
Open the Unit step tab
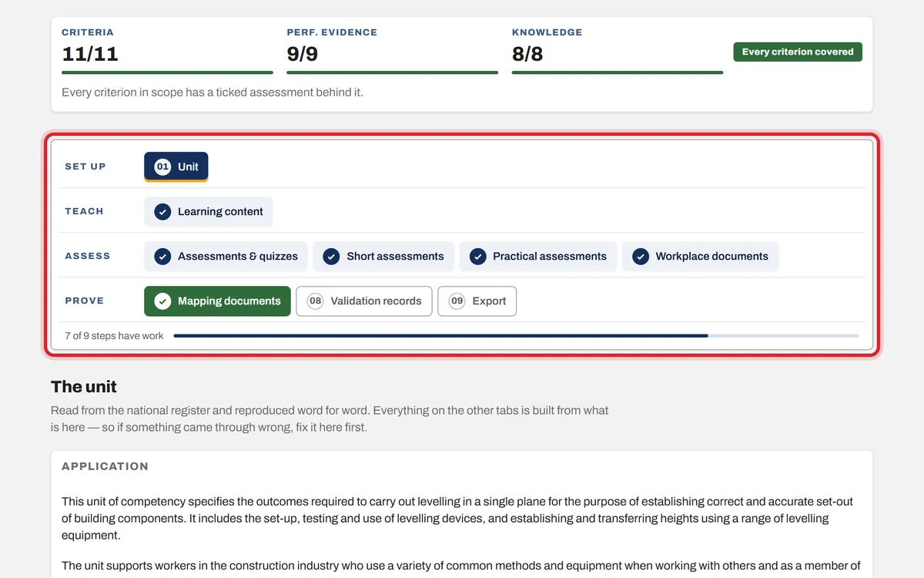[176, 166]
